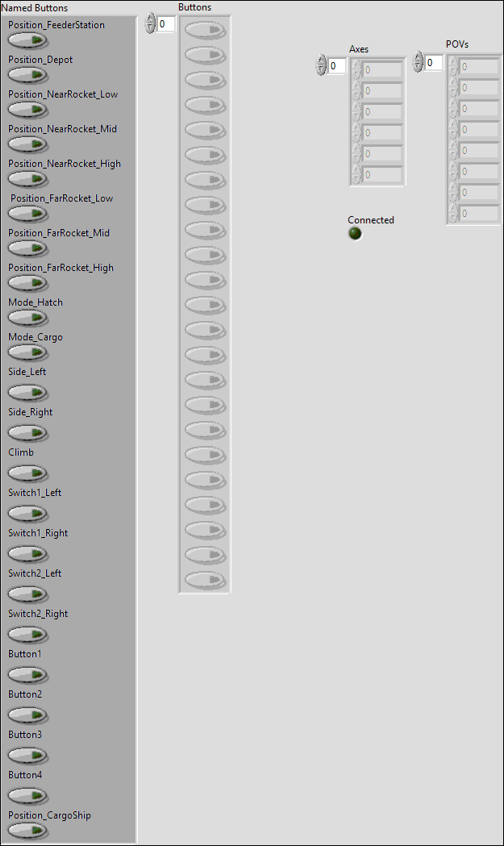
Task: Click the Button1 boolean control
Action: [27, 674]
